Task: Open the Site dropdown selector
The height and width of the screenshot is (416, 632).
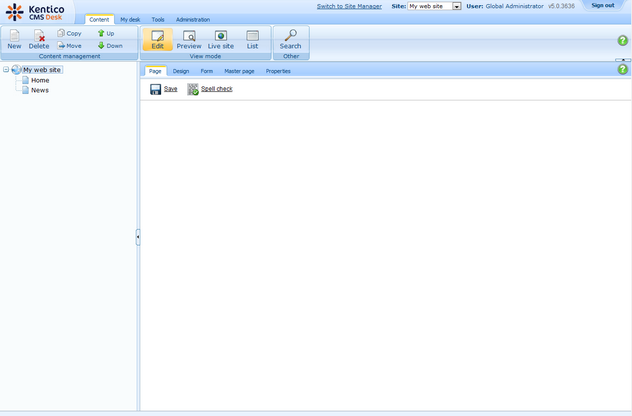Action: [457, 6]
